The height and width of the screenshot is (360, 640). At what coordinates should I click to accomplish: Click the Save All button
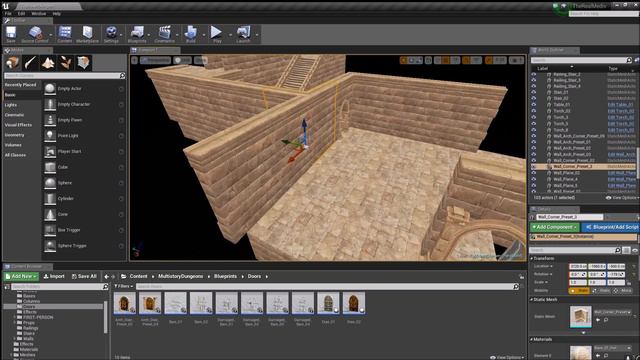click(84, 276)
